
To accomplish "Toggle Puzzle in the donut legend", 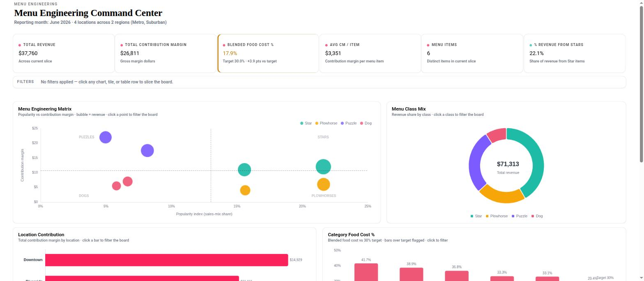I will [x=519, y=216].
